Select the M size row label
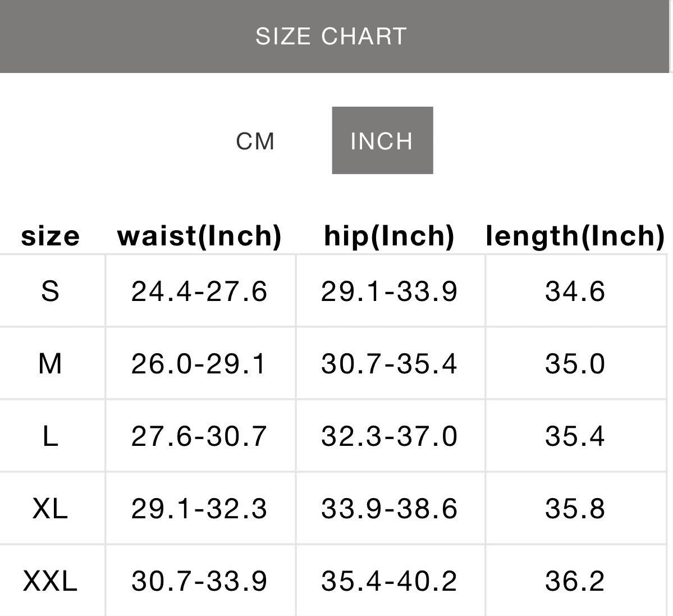The image size is (673, 616). 51,364
